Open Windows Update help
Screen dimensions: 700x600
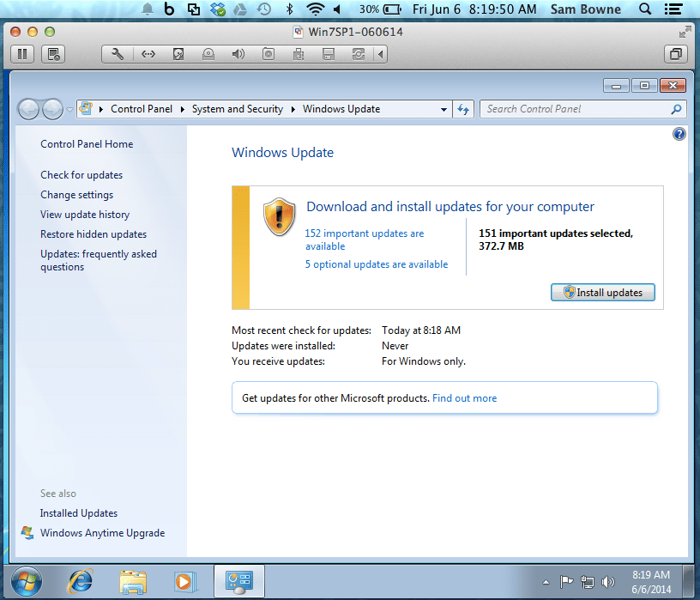point(679,134)
